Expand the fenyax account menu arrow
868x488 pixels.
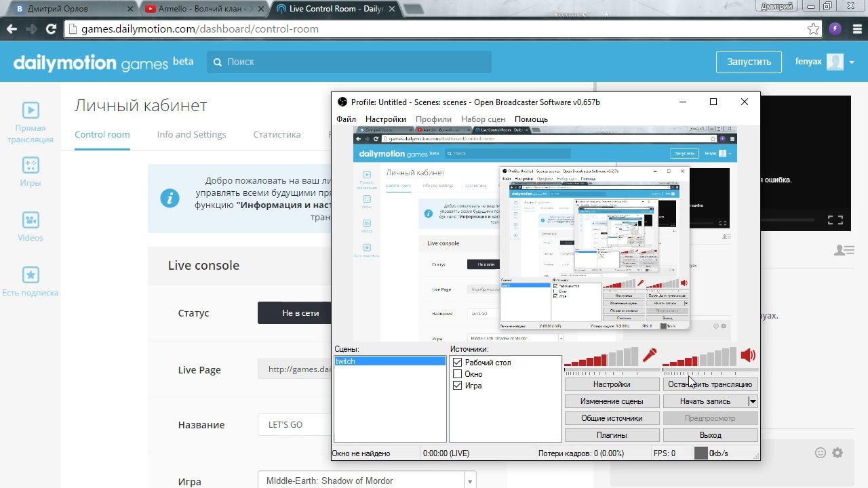coord(852,62)
